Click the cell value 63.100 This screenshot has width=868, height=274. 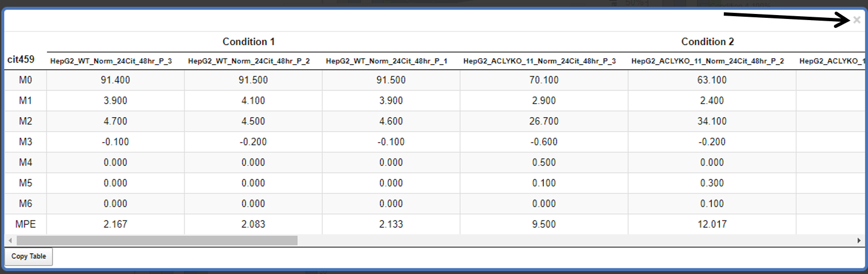(712, 80)
